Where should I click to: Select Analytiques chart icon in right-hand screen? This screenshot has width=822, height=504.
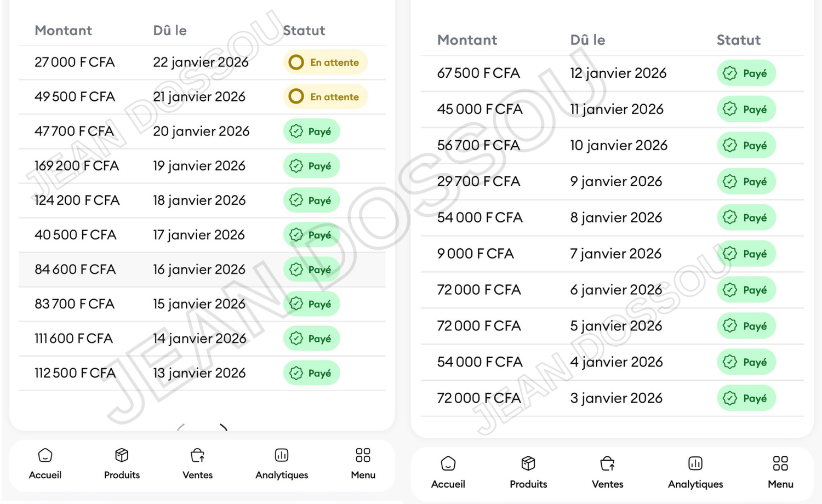tap(695, 463)
